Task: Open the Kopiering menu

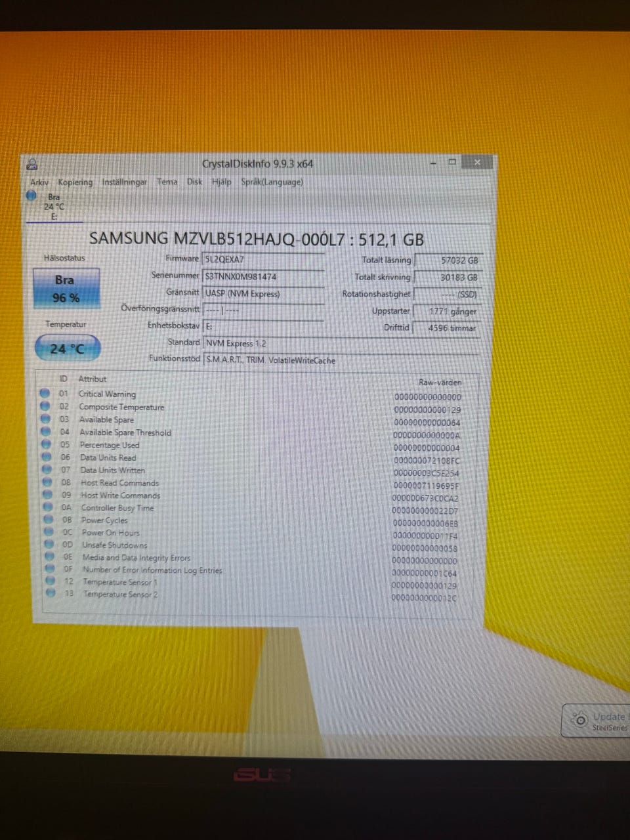Action: 75,182
